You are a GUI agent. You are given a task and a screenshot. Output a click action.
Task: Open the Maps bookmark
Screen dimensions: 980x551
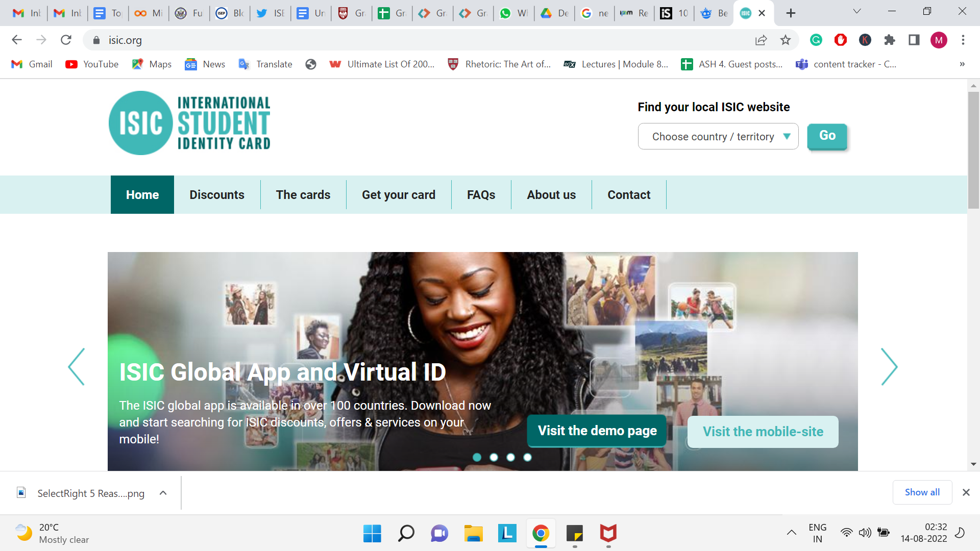(152, 64)
